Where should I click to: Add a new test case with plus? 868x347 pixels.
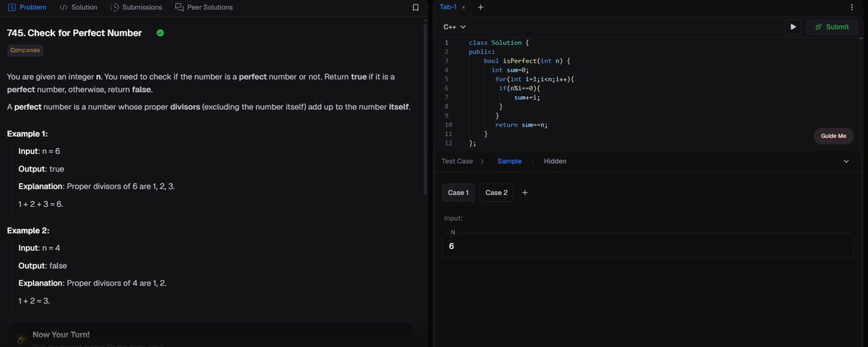click(525, 193)
